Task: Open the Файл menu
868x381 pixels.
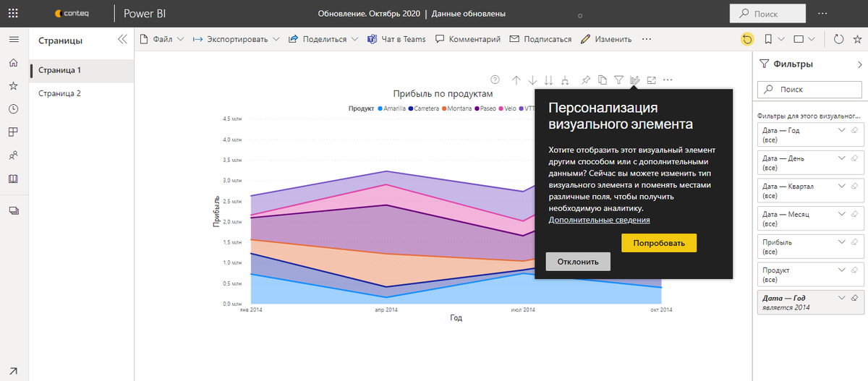Action: point(162,39)
